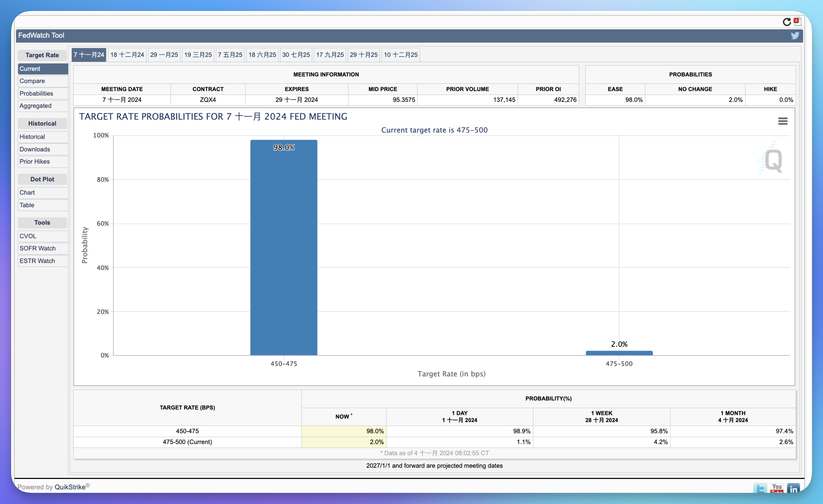Click the 98.0% bar for 450-475
823x504 pixels.
coord(284,247)
